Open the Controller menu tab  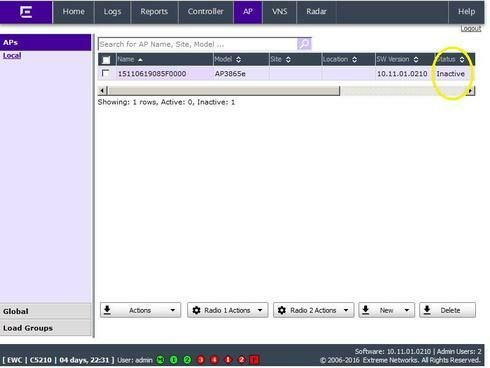click(x=205, y=12)
